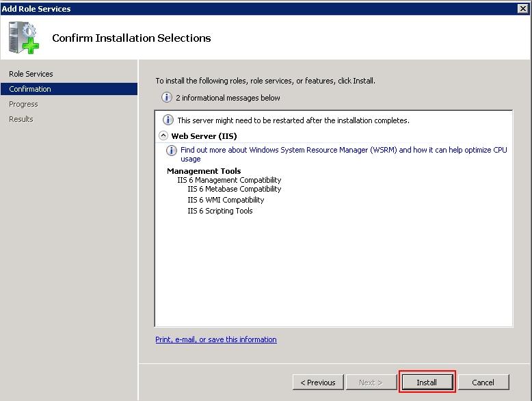The height and width of the screenshot is (401, 532).
Task: Click the Management Tools heading
Action: click(x=204, y=171)
